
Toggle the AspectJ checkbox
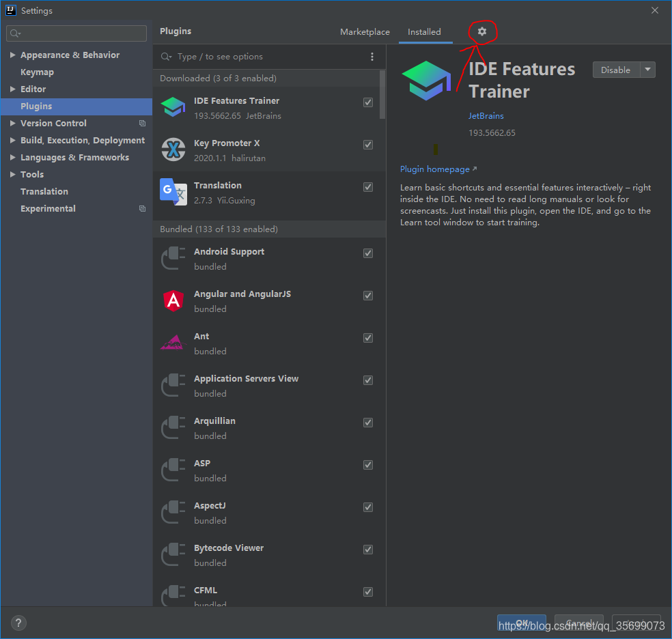click(x=367, y=507)
